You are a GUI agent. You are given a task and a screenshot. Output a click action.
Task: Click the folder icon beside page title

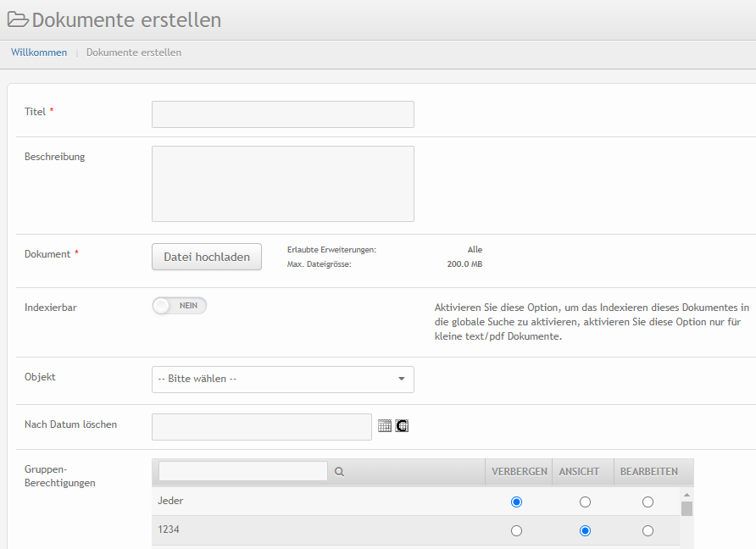click(x=18, y=19)
